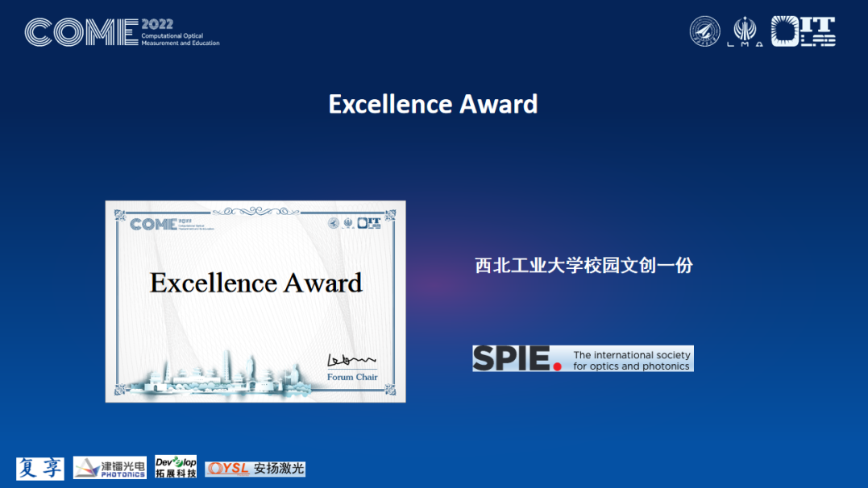Click the YSL 安扬激光 sponsor logo
Screen dimensions: 868x488
click(x=255, y=469)
